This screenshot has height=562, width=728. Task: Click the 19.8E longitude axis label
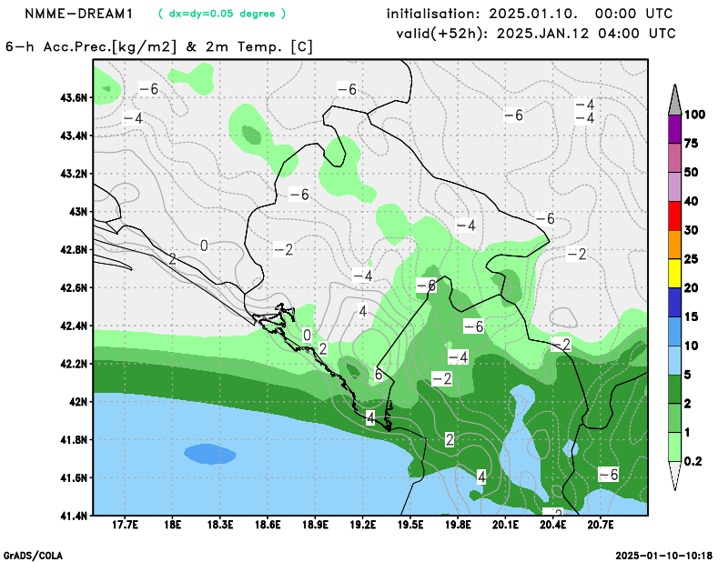[458, 525]
